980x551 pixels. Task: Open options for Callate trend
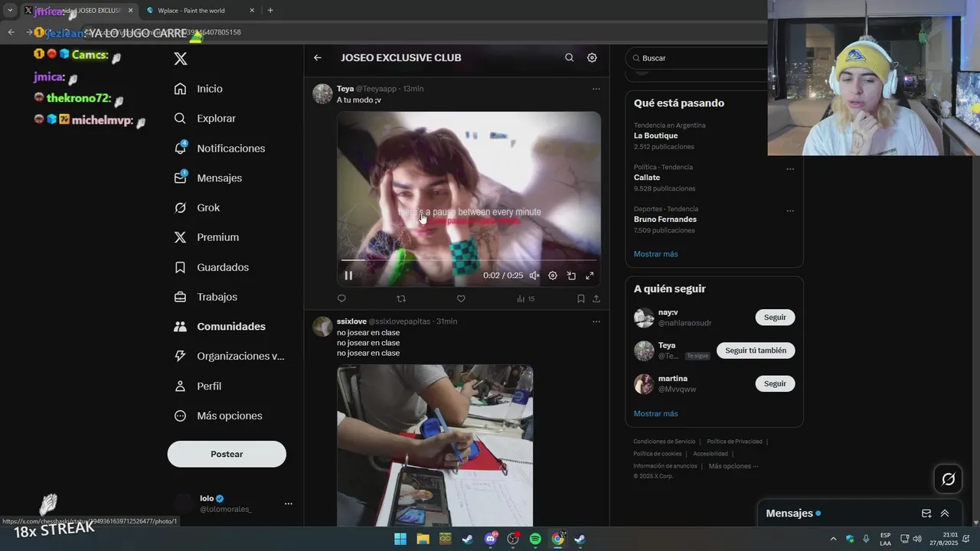(790, 169)
